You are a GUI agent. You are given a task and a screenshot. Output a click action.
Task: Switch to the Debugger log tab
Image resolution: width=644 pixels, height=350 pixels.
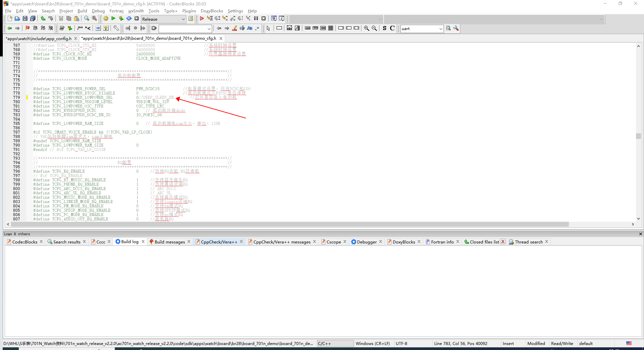click(x=366, y=242)
